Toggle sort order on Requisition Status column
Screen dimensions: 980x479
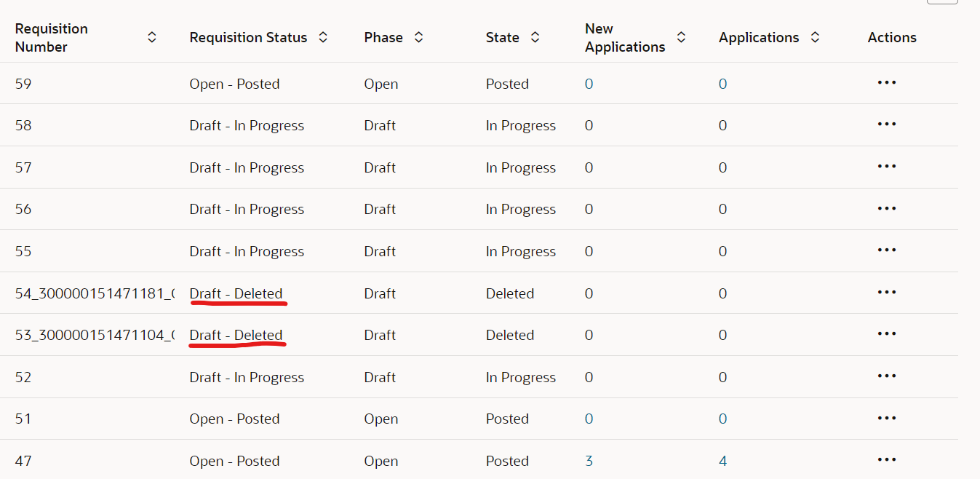click(x=322, y=36)
